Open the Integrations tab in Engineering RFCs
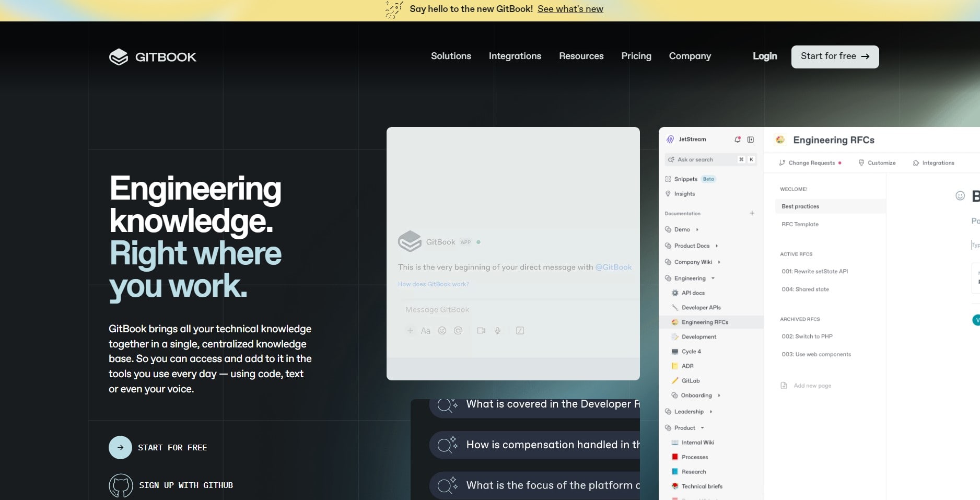Screen dimensions: 980x500 click(x=934, y=163)
